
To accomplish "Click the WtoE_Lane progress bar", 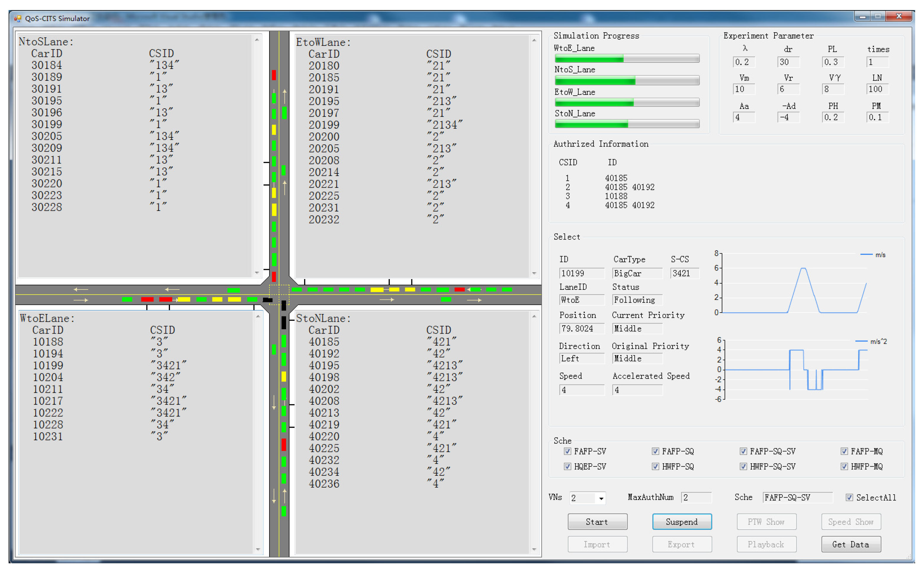I will [x=627, y=58].
